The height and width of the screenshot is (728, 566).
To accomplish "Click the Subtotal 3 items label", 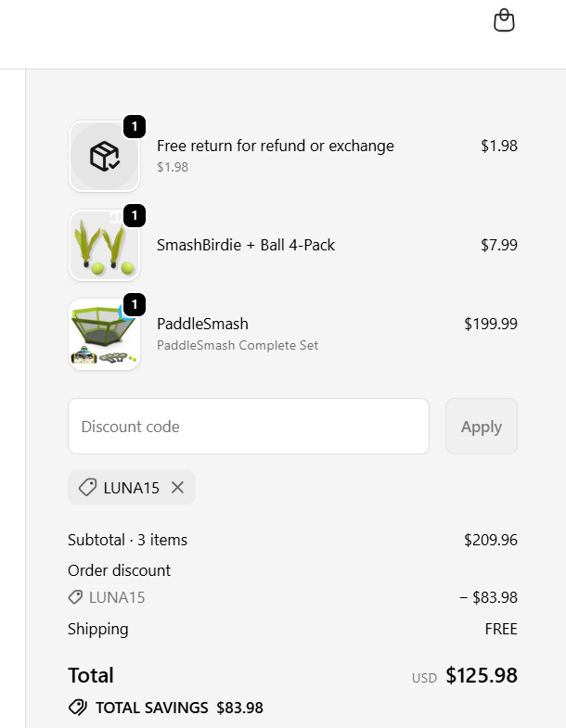I will (x=127, y=540).
